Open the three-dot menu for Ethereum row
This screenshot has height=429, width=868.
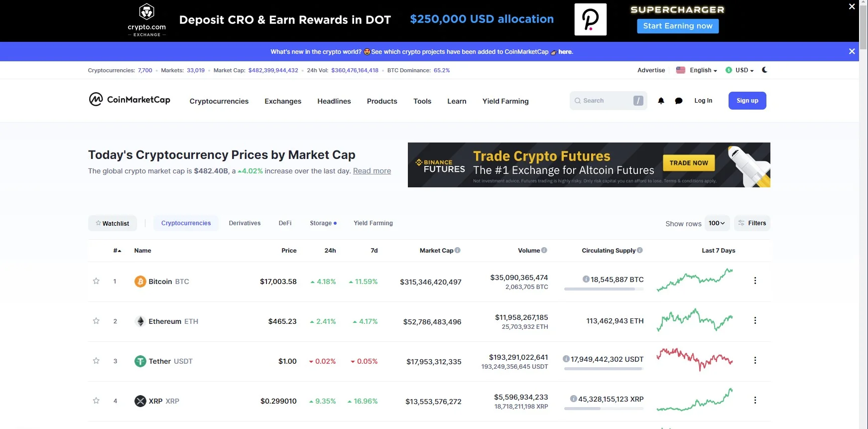click(755, 320)
